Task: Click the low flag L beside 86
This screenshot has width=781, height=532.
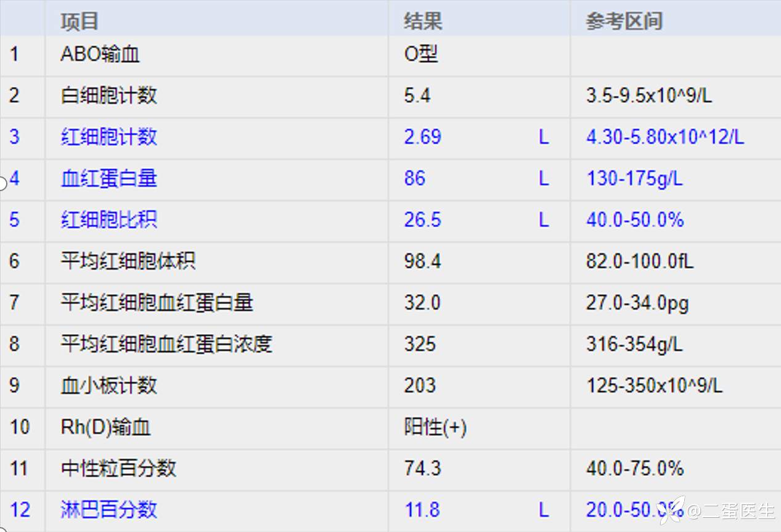Action: tap(543, 179)
